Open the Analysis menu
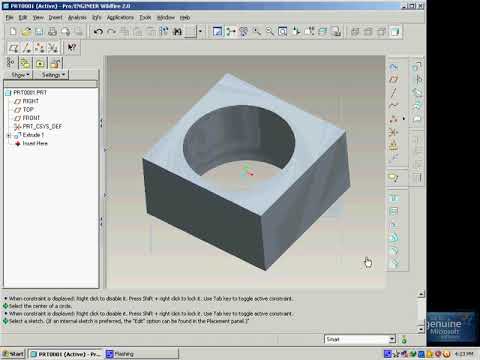Image resolution: width=480 pixels, height=360 pixels. 77,17
